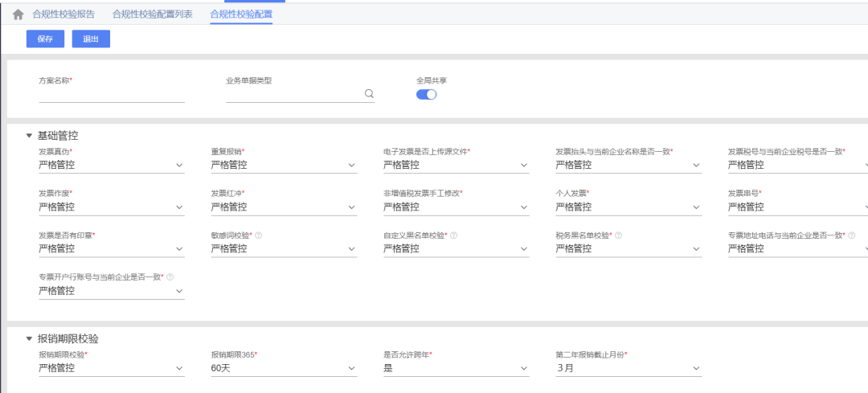The image size is (868, 393).
Task: Show help tooltip for 自定义黑名单校验
Action: 453,235
